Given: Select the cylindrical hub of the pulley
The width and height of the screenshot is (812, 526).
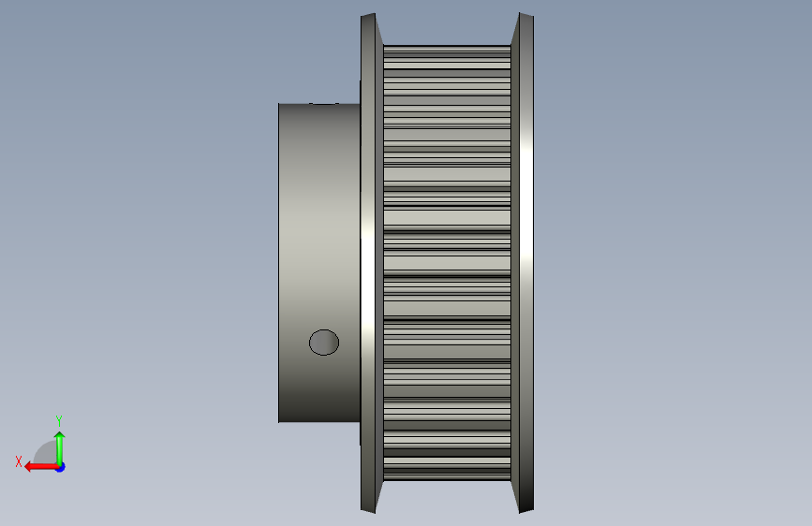Looking at the screenshot, I should [319, 262].
